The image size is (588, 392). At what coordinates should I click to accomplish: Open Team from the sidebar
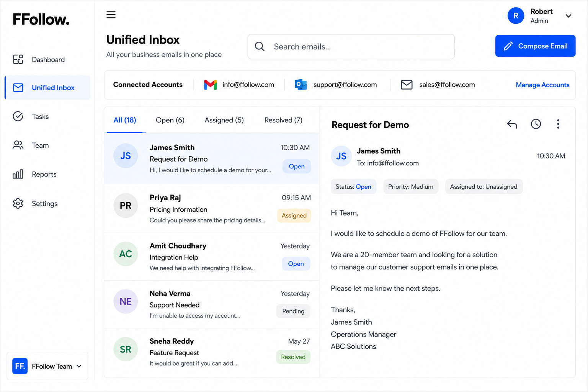click(x=47, y=145)
